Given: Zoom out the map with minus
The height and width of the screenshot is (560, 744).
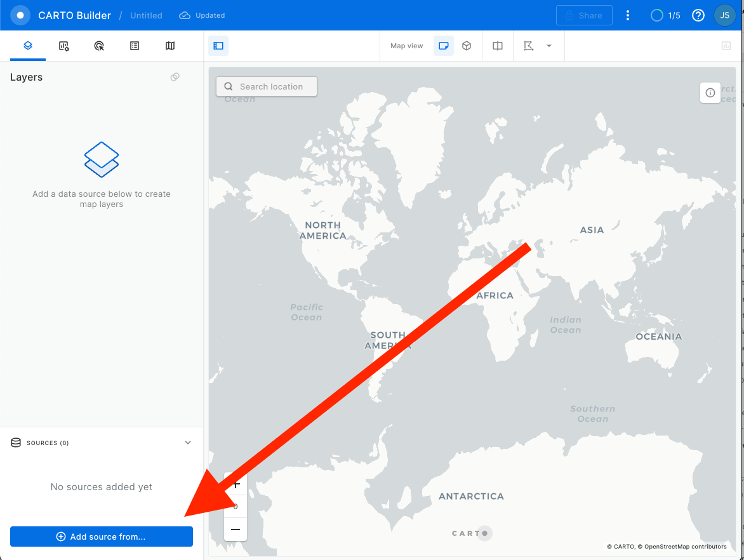Looking at the screenshot, I should click(x=236, y=530).
